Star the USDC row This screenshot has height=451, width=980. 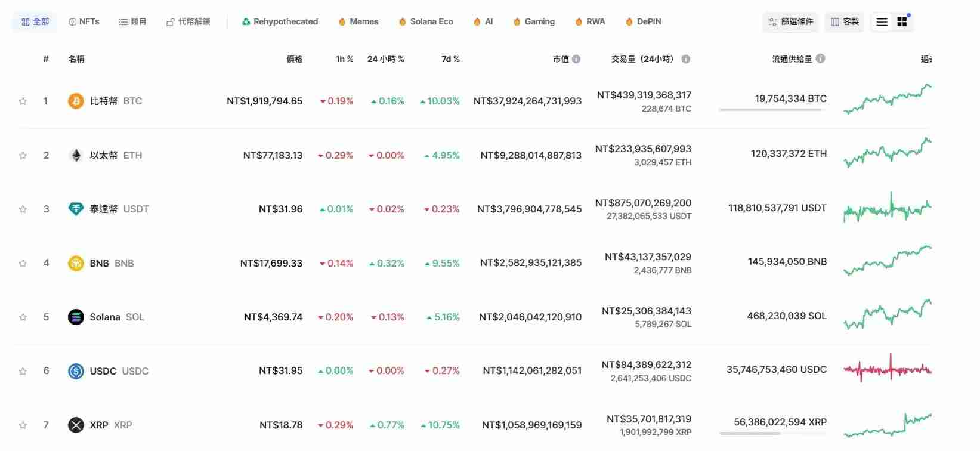[23, 370]
